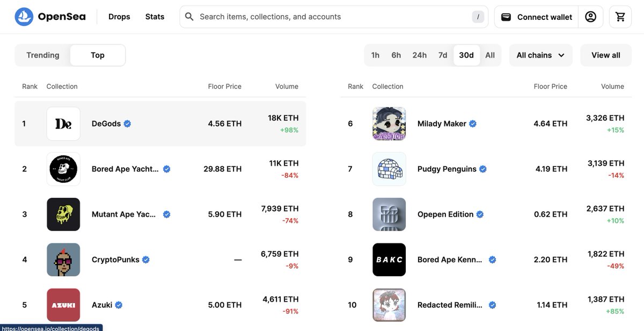
Task: Open the Azuki collection link
Action: tap(102, 305)
